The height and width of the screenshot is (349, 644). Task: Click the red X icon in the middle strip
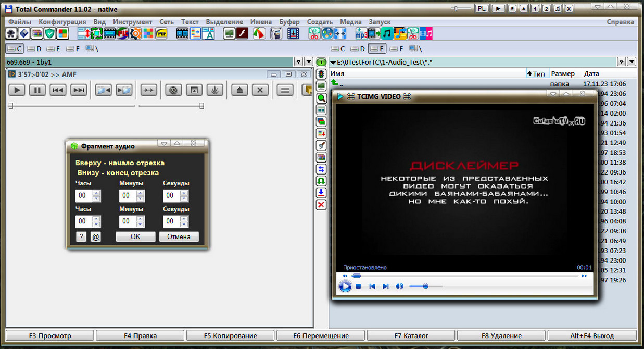[x=321, y=205]
